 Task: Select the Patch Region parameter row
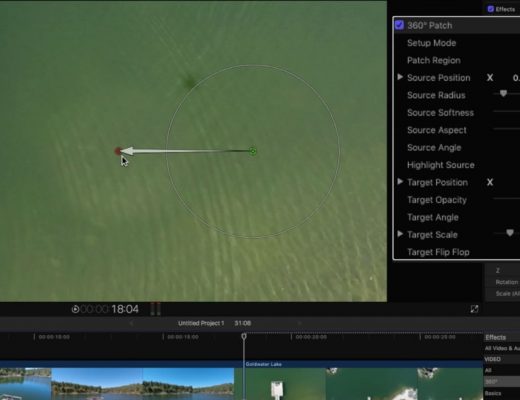(x=457, y=60)
